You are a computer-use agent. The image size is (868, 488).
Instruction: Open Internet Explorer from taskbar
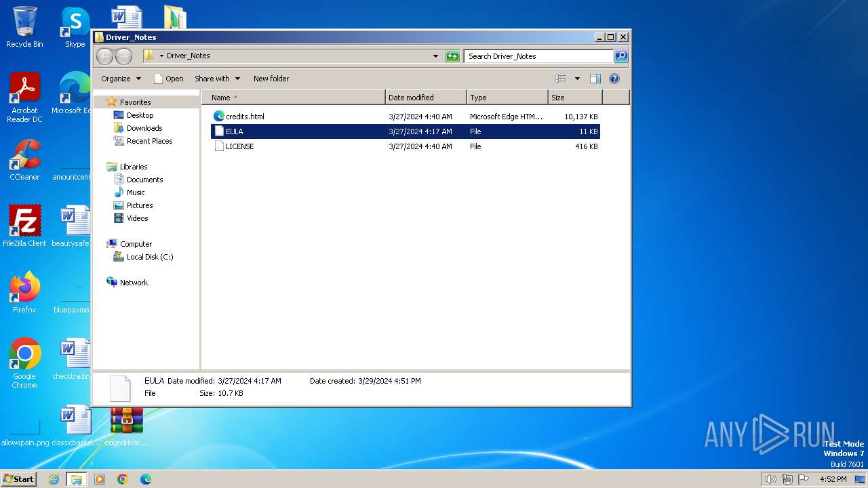tap(54, 479)
